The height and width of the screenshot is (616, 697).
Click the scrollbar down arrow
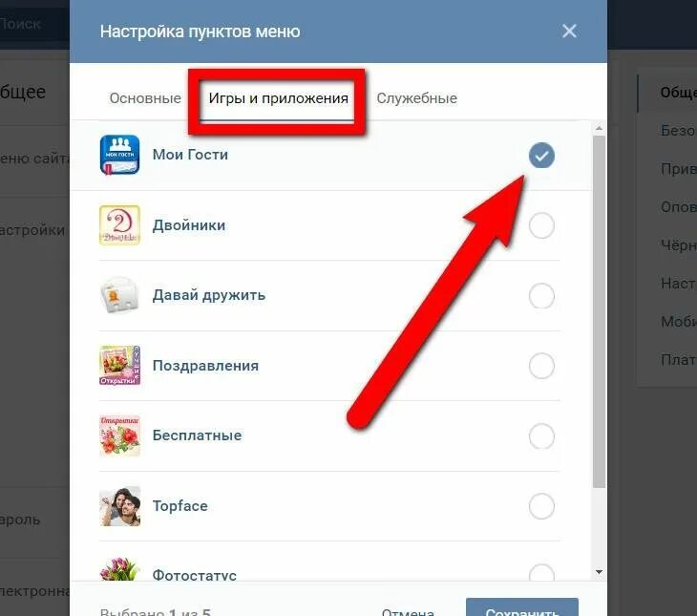[599, 572]
